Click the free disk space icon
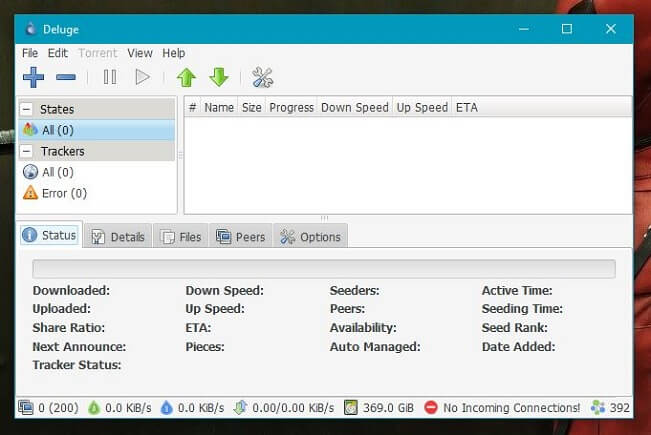The image size is (651, 435). [x=351, y=408]
